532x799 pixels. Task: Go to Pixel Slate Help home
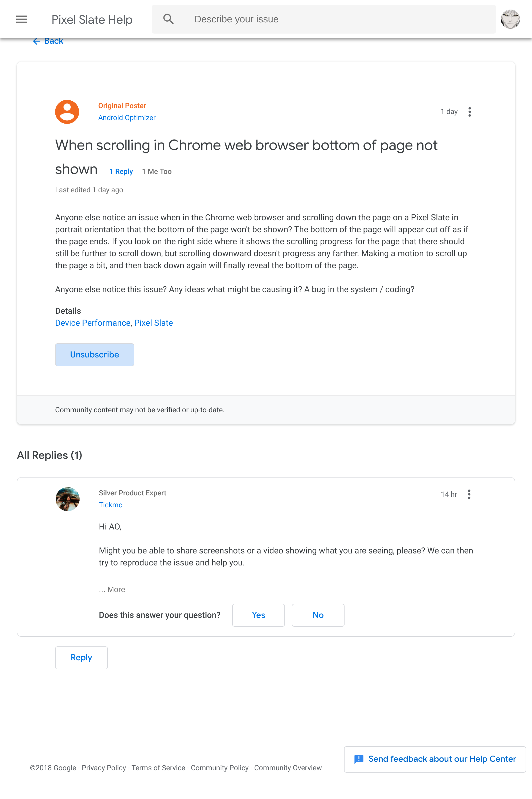92,19
